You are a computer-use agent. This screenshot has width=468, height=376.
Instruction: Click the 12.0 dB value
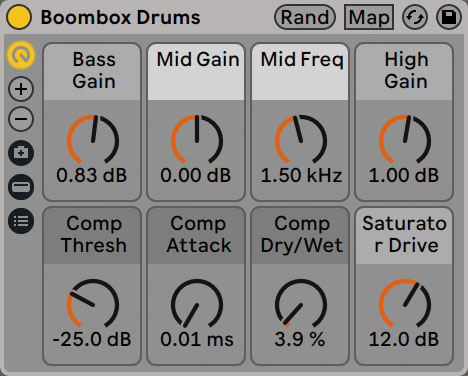tap(404, 339)
